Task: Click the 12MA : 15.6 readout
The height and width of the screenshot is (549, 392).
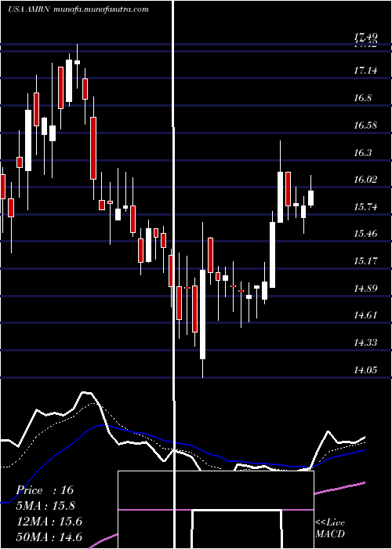Action: (49, 522)
